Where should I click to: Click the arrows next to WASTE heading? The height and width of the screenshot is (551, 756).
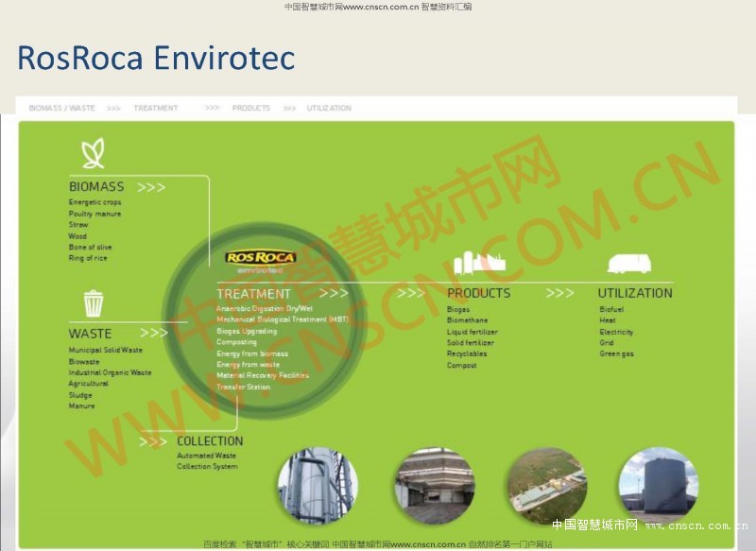[154, 333]
